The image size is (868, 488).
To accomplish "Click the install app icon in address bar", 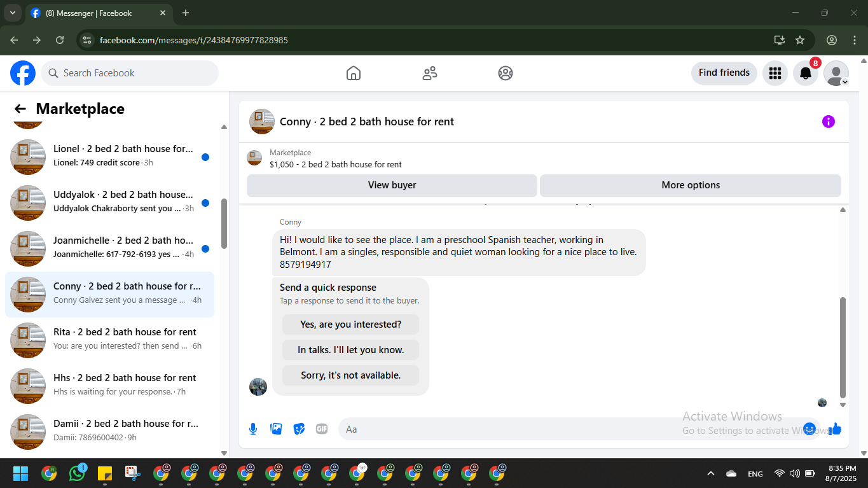I will pos(780,40).
